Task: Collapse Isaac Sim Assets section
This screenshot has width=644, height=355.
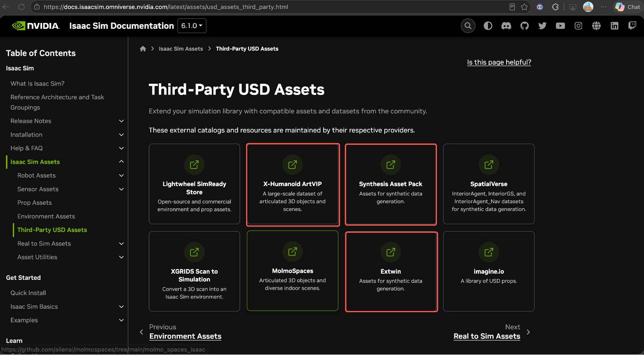Action: coord(121,162)
